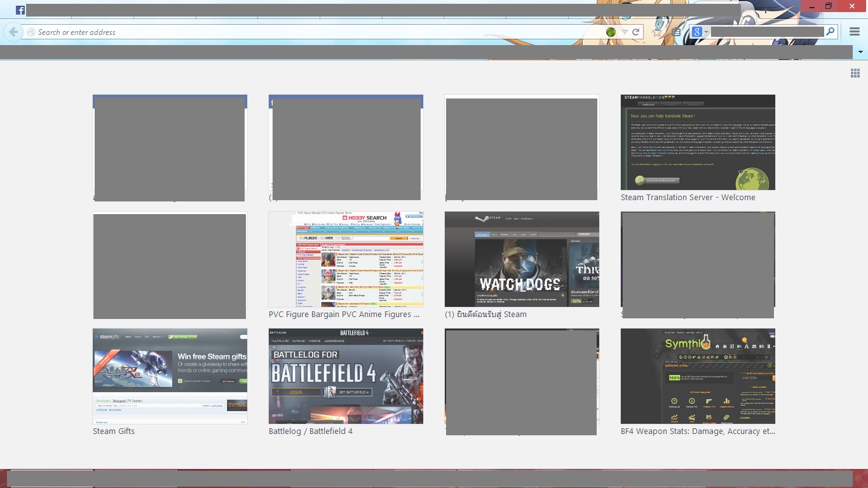Click the Facebook favicon on the first tab
The width and height of the screenshot is (868, 488).
[x=20, y=10]
